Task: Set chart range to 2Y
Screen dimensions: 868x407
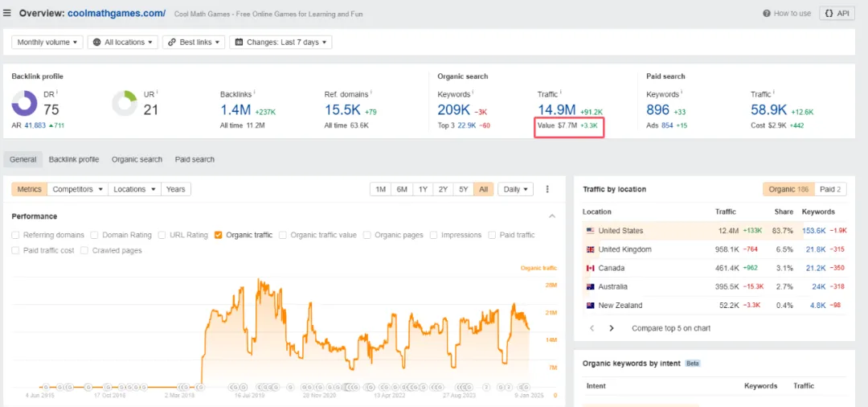Action: tap(443, 189)
